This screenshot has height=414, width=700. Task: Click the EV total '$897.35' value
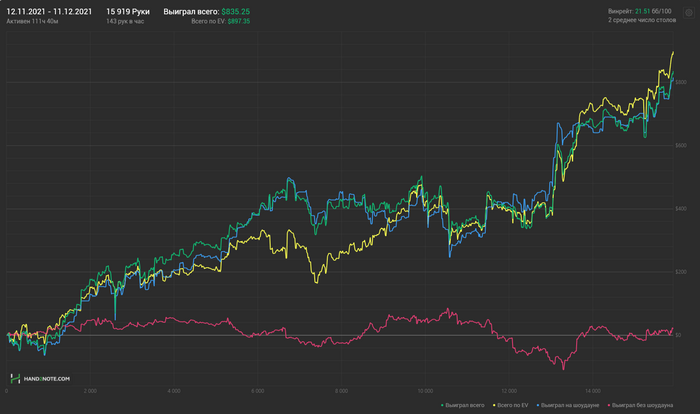click(239, 21)
